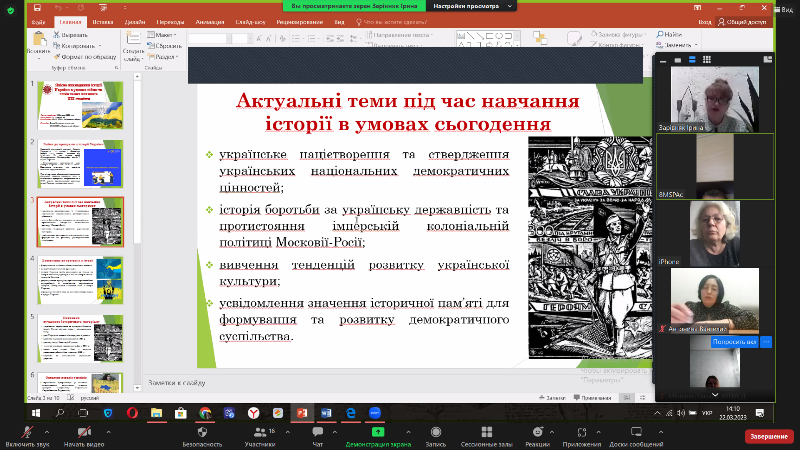Open Приложения apps in Zoom

click(582, 437)
